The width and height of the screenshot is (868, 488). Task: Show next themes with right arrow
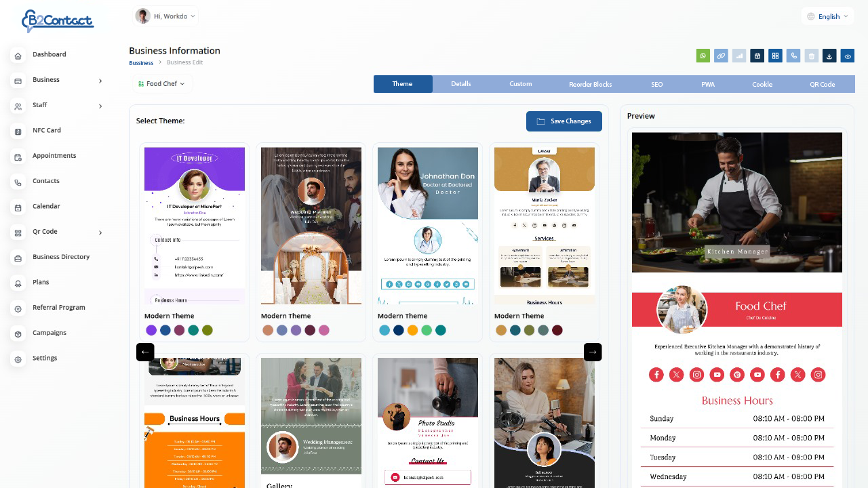[x=593, y=352]
